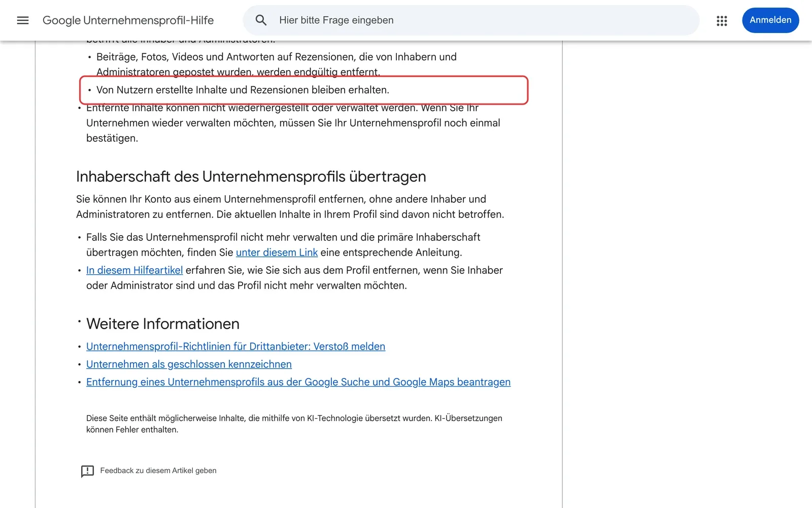The height and width of the screenshot is (508, 812).
Task: Click the feedback speech bubble icon
Action: tap(87, 471)
